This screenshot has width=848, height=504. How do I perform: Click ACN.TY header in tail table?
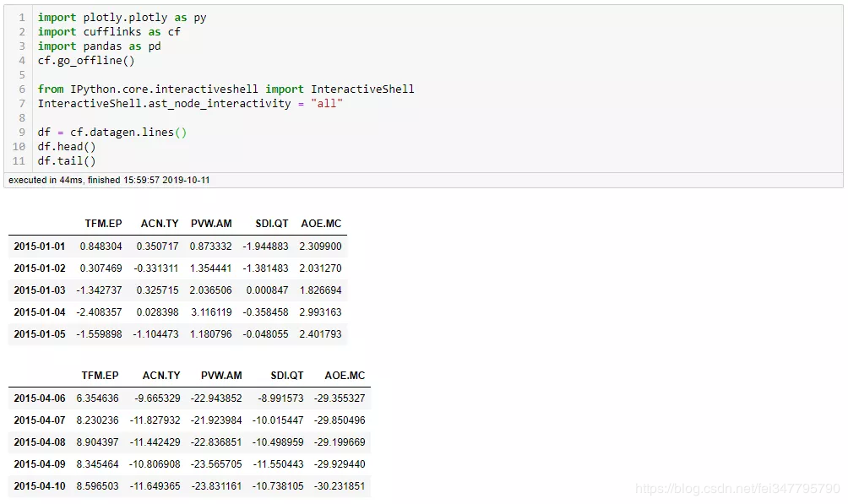(x=161, y=376)
